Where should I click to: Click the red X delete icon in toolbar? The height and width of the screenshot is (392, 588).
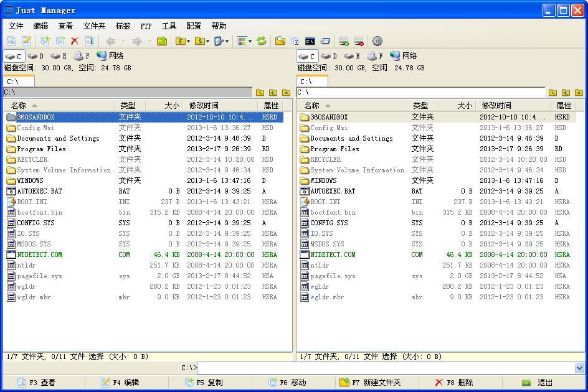pos(75,41)
